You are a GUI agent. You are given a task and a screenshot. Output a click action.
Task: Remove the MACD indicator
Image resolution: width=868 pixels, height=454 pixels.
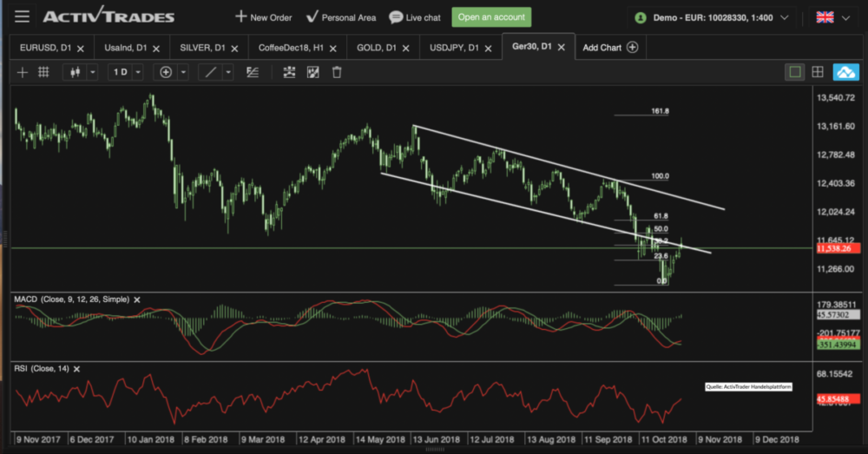click(137, 300)
